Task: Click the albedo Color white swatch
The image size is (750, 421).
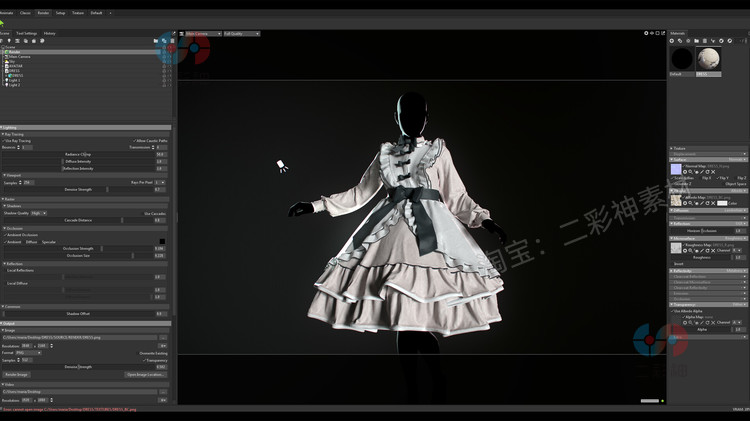Action: pos(722,203)
